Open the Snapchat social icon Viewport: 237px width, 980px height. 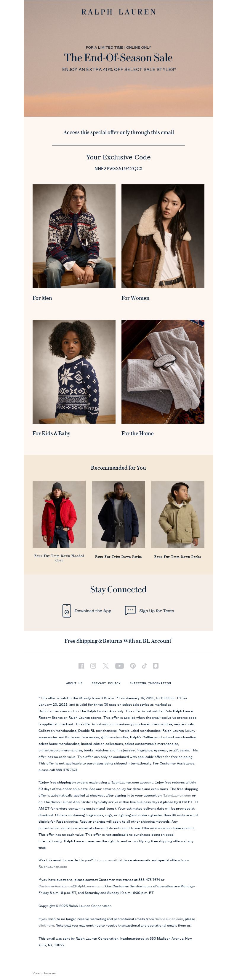pyautogui.click(x=156, y=665)
